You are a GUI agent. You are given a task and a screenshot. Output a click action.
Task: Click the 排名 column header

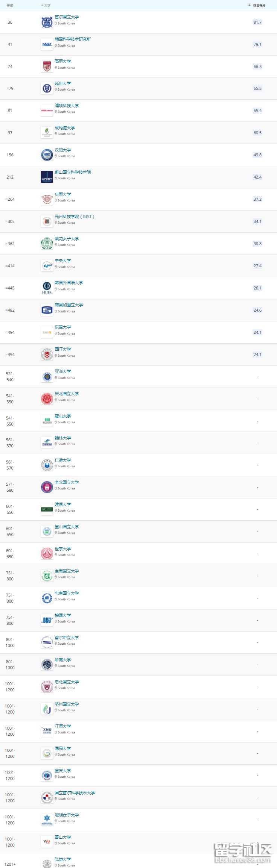coord(10,5)
